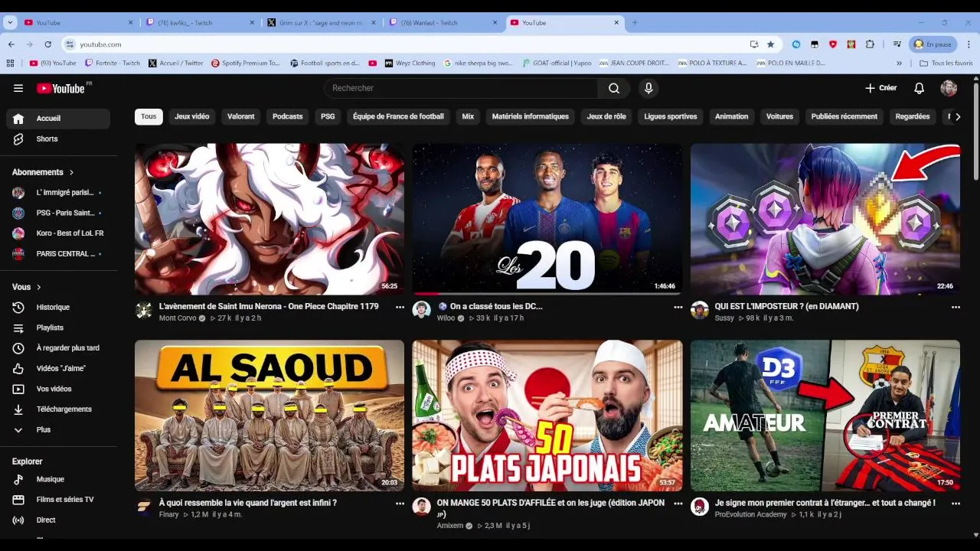Image resolution: width=980 pixels, height=551 pixels.
Task: Open YouTube notifications bell
Action: (919, 88)
